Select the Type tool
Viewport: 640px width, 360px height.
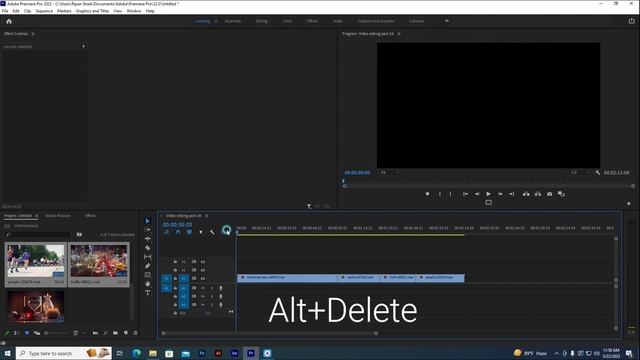[x=148, y=293]
